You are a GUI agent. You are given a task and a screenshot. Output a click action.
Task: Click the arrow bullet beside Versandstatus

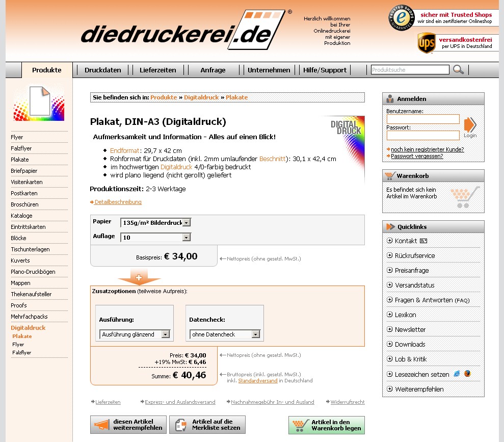coord(389,285)
